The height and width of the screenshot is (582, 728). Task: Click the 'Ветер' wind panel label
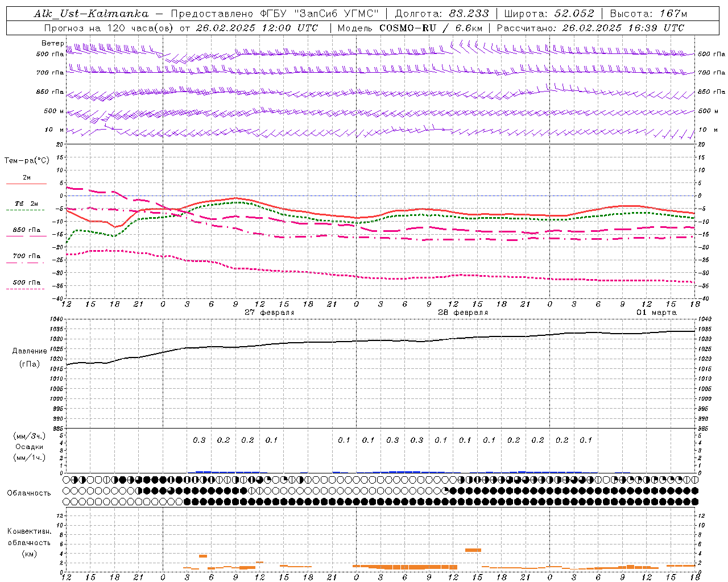tap(52, 43)
